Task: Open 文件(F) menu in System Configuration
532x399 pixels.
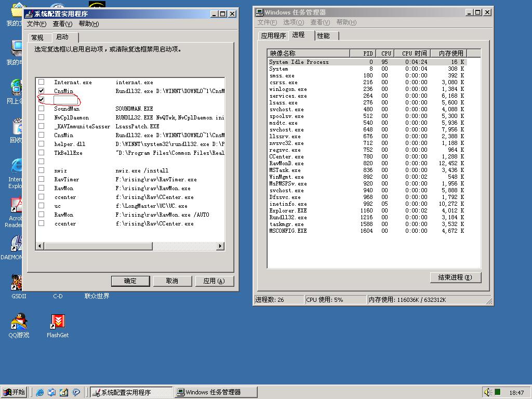Action: [37, 24]
